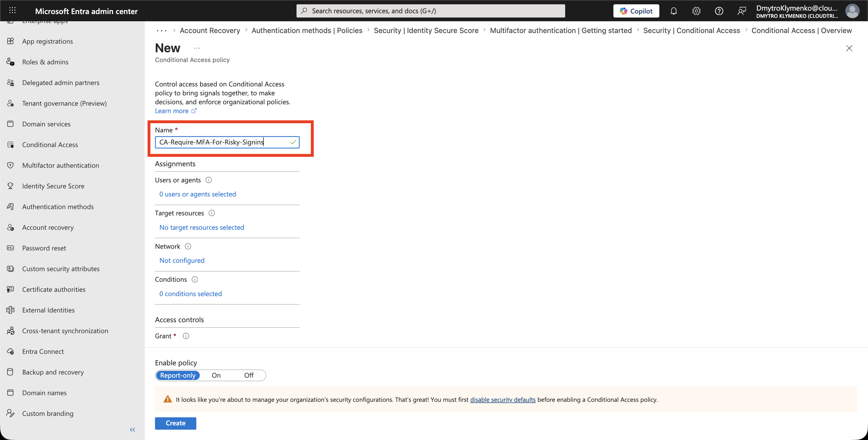
Task: Open the user account avatar
Action: (x=852, y=11)
